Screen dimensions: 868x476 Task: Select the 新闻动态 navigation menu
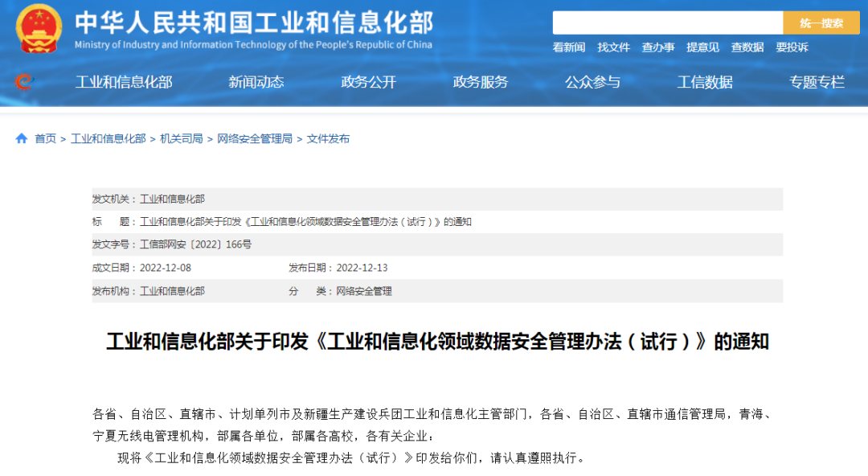point(257,81)
